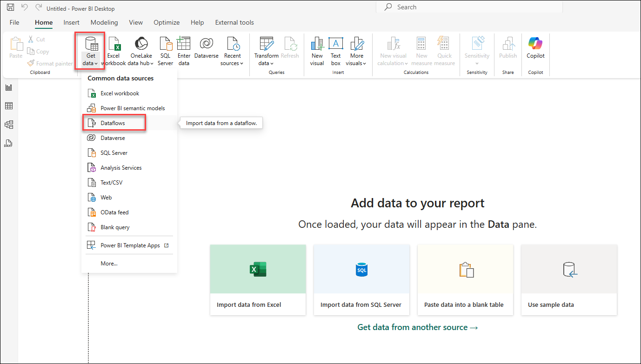Select Dataverse in the dropdown menu

[x=129, y=138]
